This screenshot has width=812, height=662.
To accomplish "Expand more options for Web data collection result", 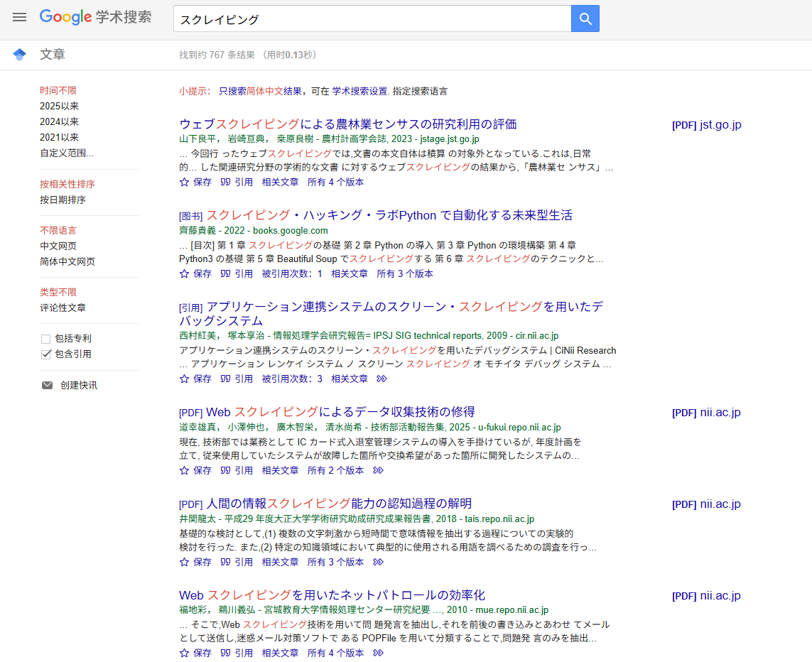I will coord(378,470).
